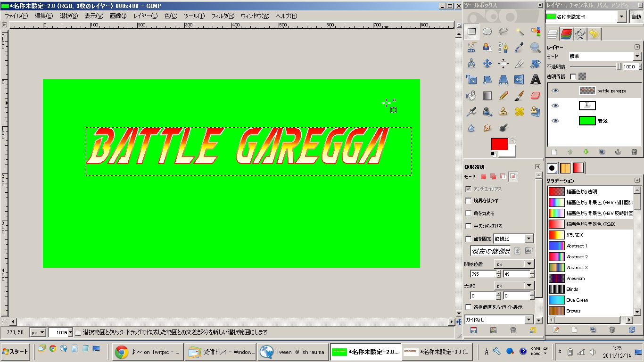The height and width of the screenshot is (362, 644).
Task: Select the Rectangle Select tool
Action: point(471,32)
